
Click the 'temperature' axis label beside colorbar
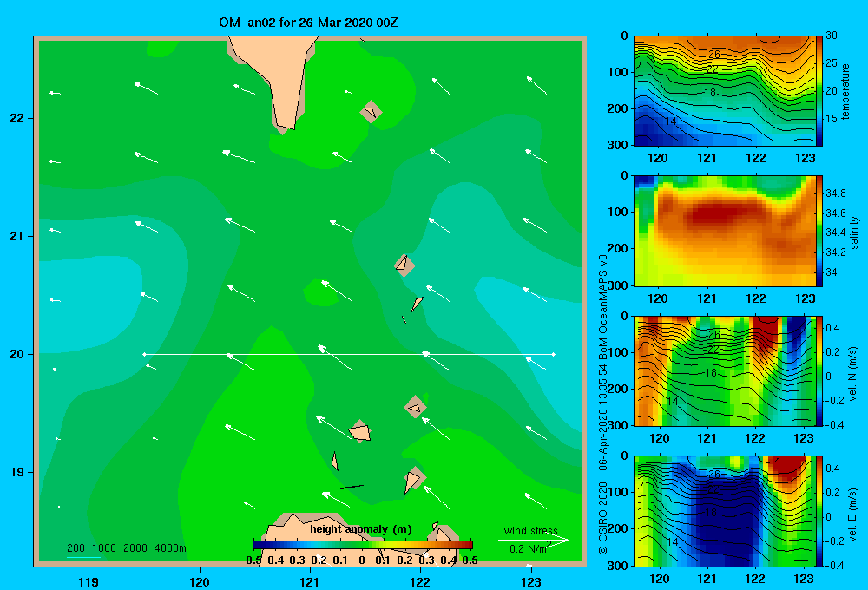(x=845, y=91)
